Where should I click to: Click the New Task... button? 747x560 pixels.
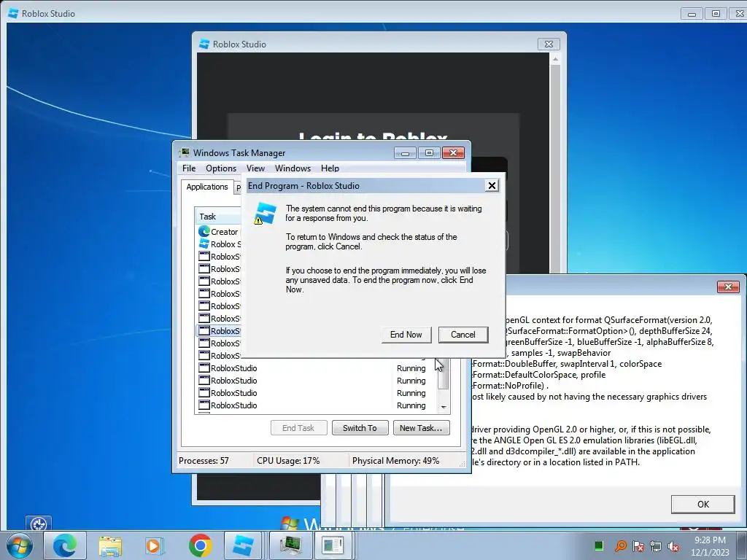421,427
